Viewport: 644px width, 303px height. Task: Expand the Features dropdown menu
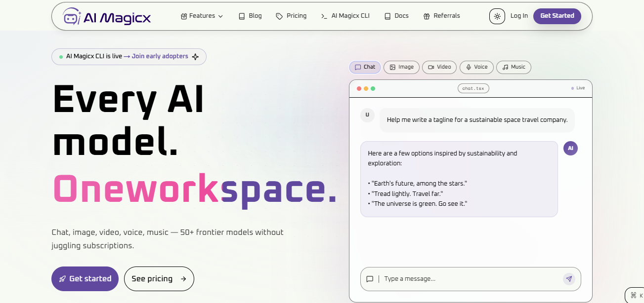tap(202, 16)
